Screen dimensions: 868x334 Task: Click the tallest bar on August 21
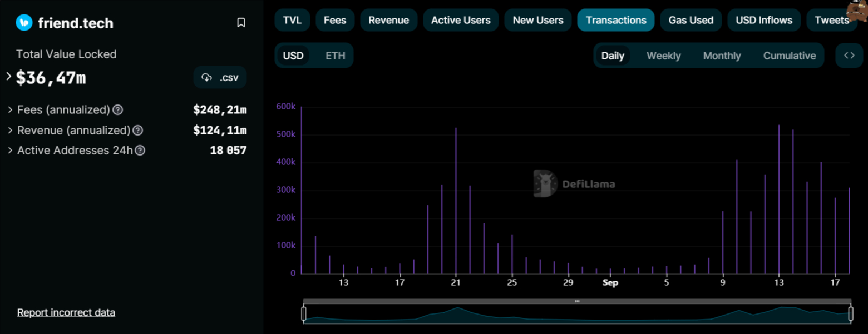coord(456,201)
